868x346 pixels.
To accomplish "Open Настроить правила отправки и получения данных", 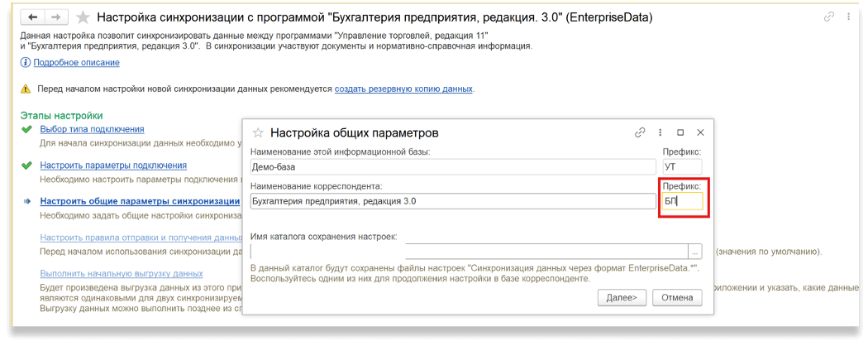I will coord(141,238).
